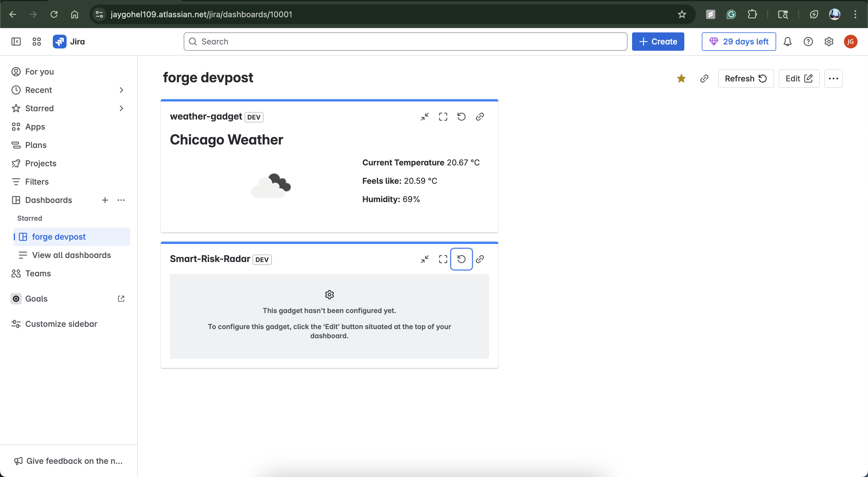Open the notifications bell

pos(787,42)
